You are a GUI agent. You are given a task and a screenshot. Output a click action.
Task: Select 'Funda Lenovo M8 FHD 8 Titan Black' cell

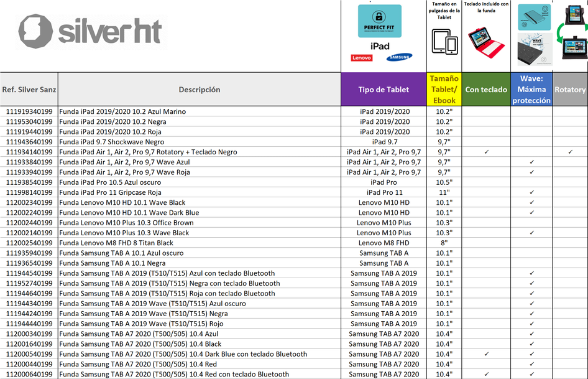(x=200, y=243)
